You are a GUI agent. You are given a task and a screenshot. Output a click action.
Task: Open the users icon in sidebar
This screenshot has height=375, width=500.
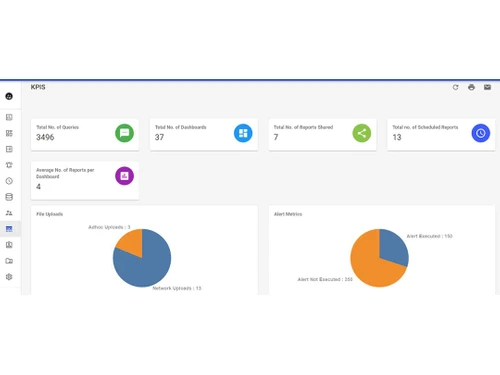(9, 213)
